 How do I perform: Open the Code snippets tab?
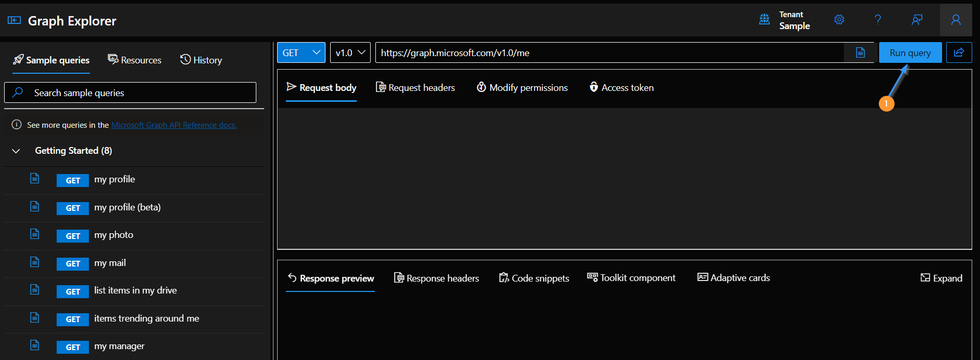tap(534, 278)
